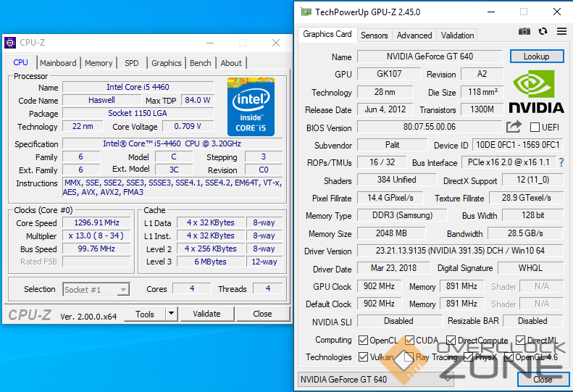
Task: Click the Code Name value Haswell
Action: coord(101,100)
